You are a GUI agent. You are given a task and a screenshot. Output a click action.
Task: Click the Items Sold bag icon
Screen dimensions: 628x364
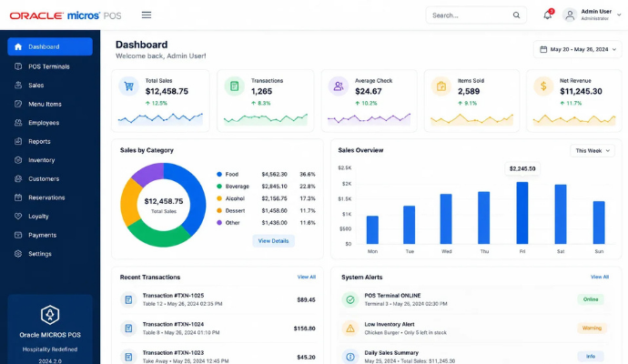441,86
